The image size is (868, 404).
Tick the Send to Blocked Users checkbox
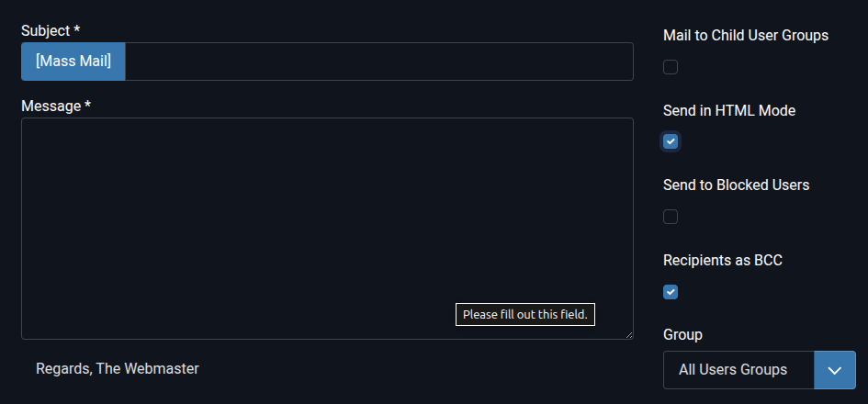[671, 217]
